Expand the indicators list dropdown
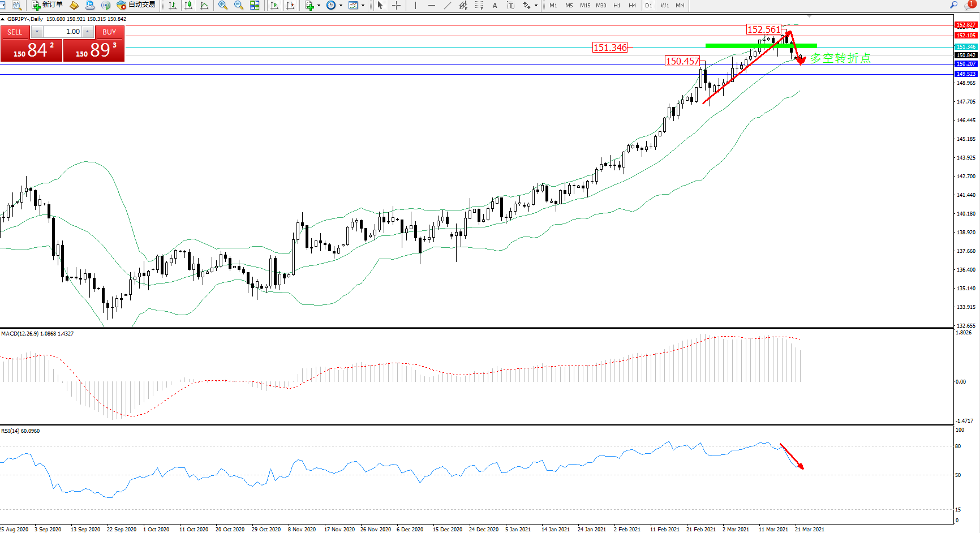Screen dimensions: 980x533 pos(319,5)
